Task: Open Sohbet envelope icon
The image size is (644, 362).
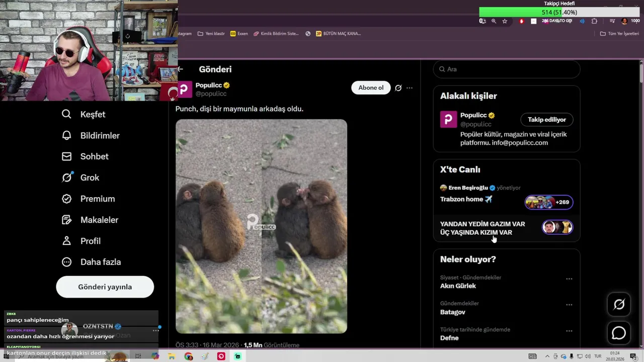Action: point(66,156)
